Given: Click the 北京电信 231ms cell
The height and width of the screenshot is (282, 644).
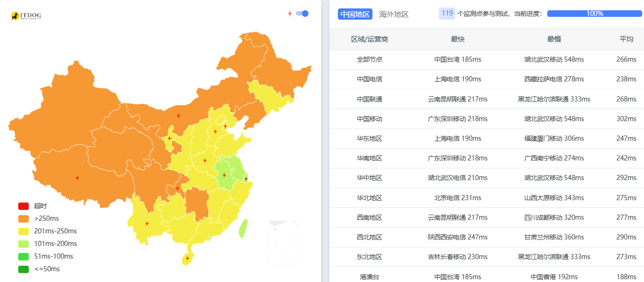Looking at the screenshot, I should pos(458,198).
